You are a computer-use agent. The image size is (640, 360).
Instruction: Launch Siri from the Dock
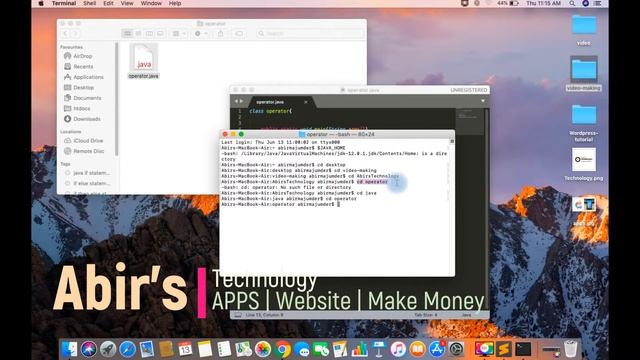point(89,349)
